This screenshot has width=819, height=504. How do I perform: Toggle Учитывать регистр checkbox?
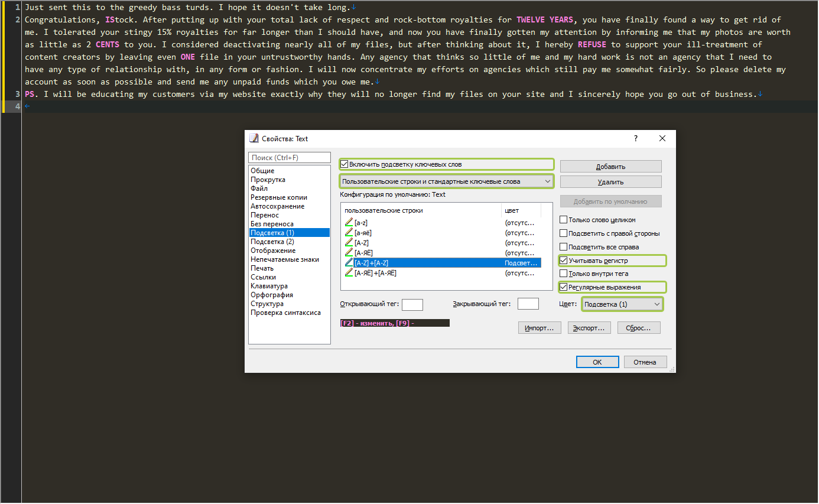point(564,261)
